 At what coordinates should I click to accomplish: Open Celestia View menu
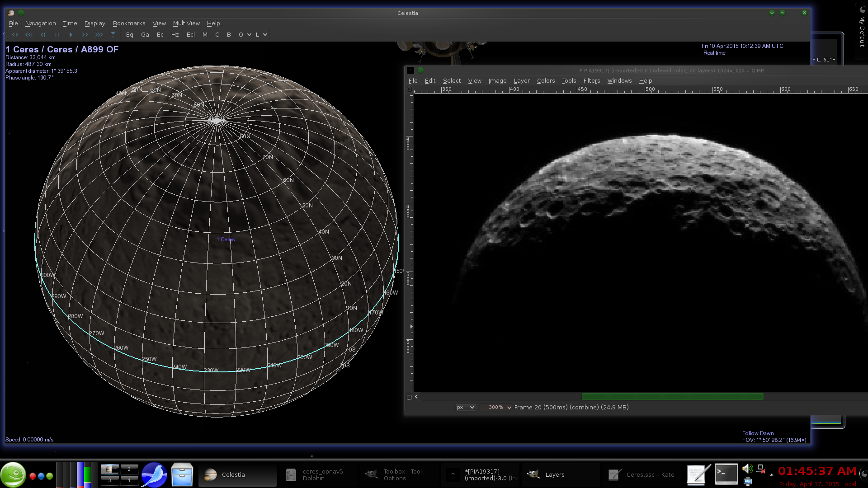[x=159, y=23]
